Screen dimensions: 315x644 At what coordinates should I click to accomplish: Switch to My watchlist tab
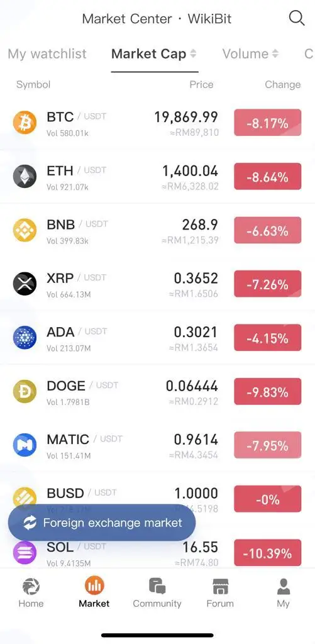(47, 54)
